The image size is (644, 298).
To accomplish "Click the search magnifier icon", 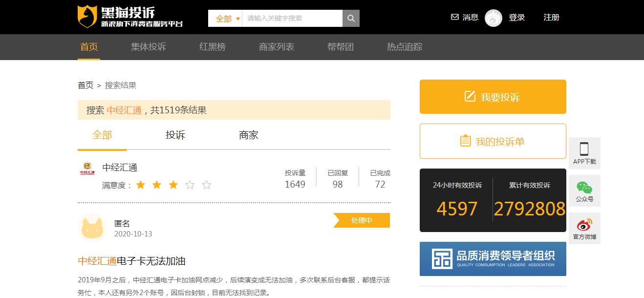I will point(351,18).
